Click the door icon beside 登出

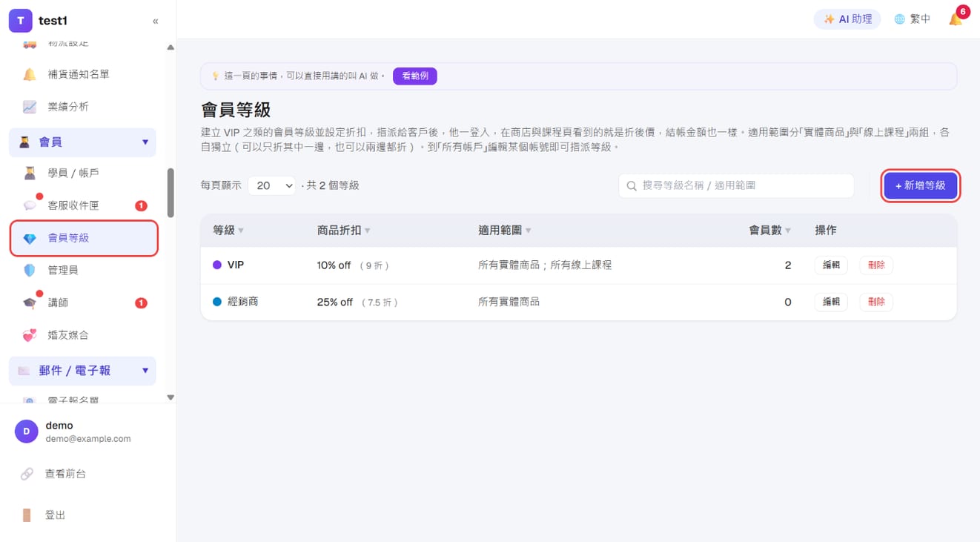click(27, 515)
